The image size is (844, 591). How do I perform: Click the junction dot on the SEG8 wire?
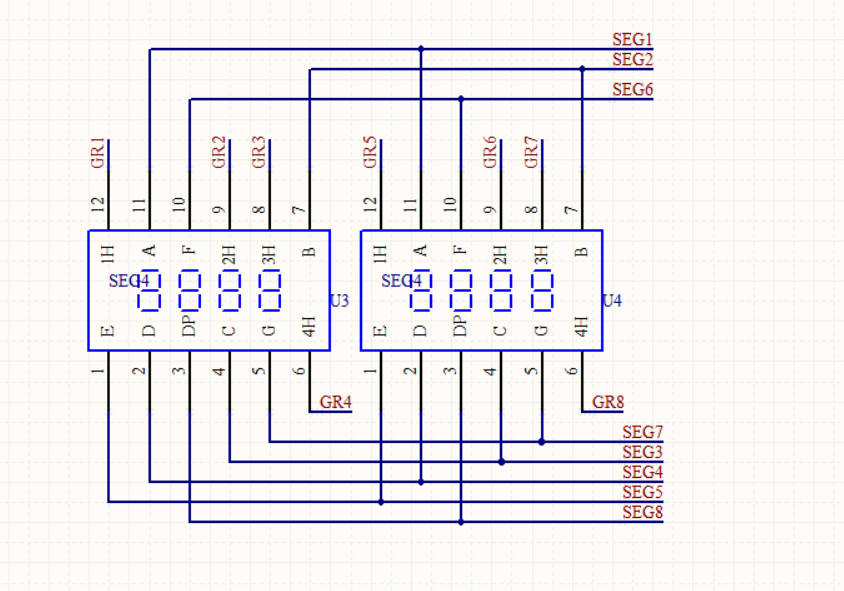coord(461,522)
